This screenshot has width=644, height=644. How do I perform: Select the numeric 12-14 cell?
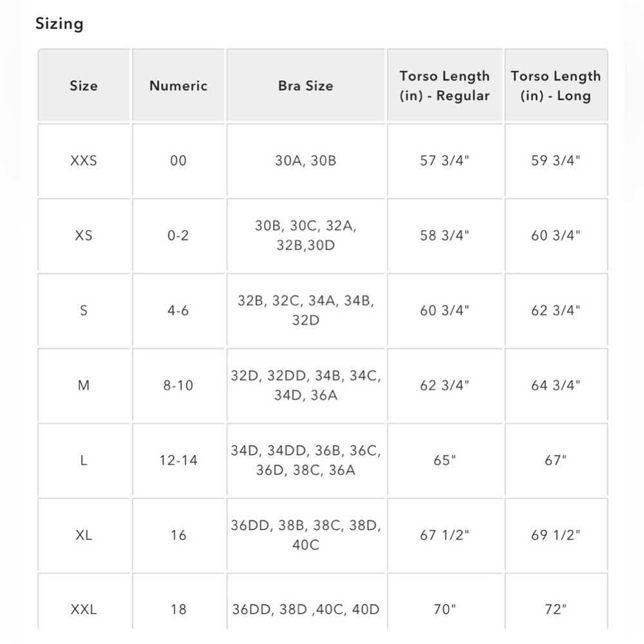coord(178,460)
